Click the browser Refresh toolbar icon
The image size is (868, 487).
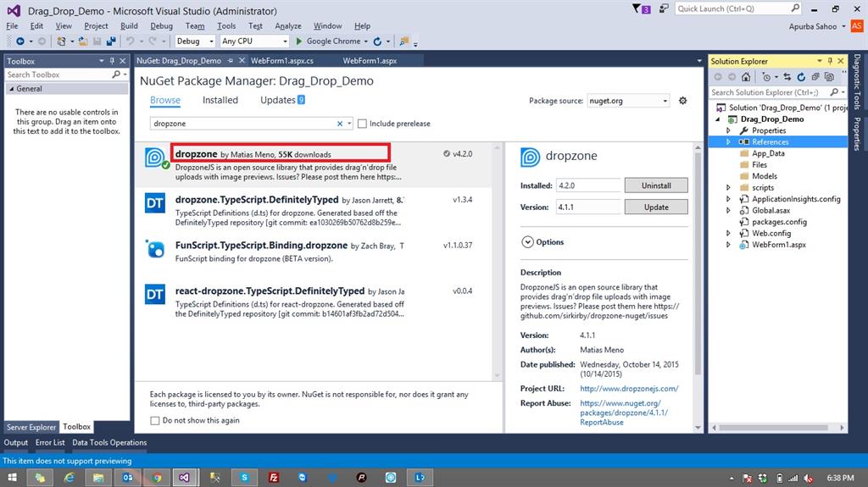377,41
